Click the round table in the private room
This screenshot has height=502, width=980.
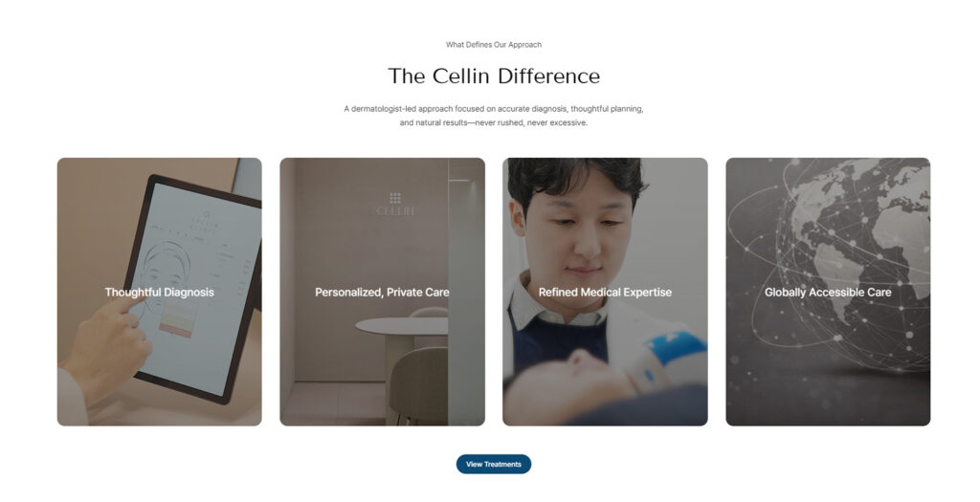tap(402, 327)
